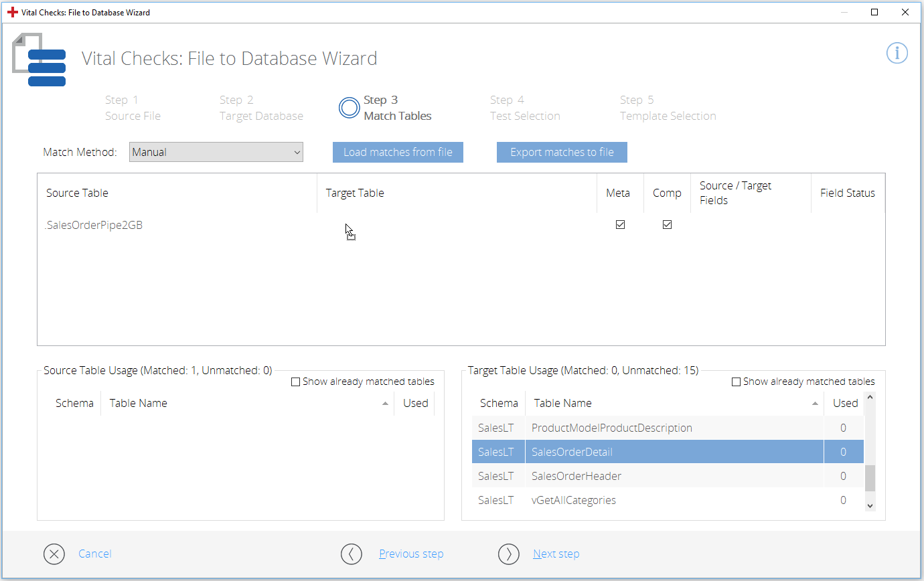The image size is (924, 581).
Task: Select SalesOrderHeader in target table list
Action: [576, 476]
